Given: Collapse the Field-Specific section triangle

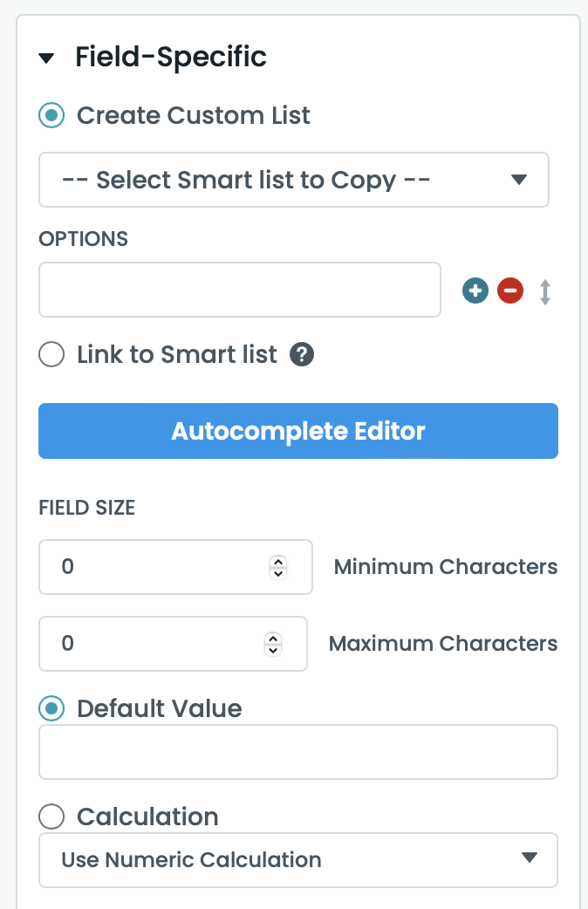Looking at the screenshot, I should coord(47,58).
